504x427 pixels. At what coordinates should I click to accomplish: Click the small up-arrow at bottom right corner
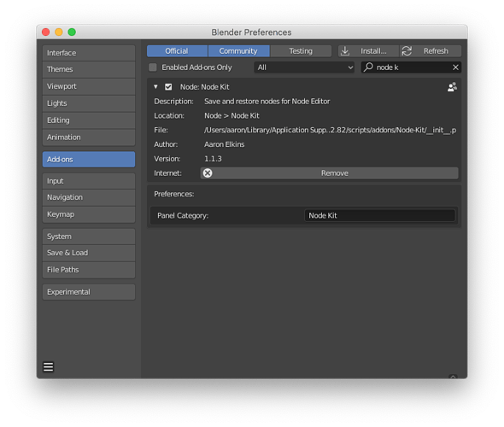tap(453, 377)
